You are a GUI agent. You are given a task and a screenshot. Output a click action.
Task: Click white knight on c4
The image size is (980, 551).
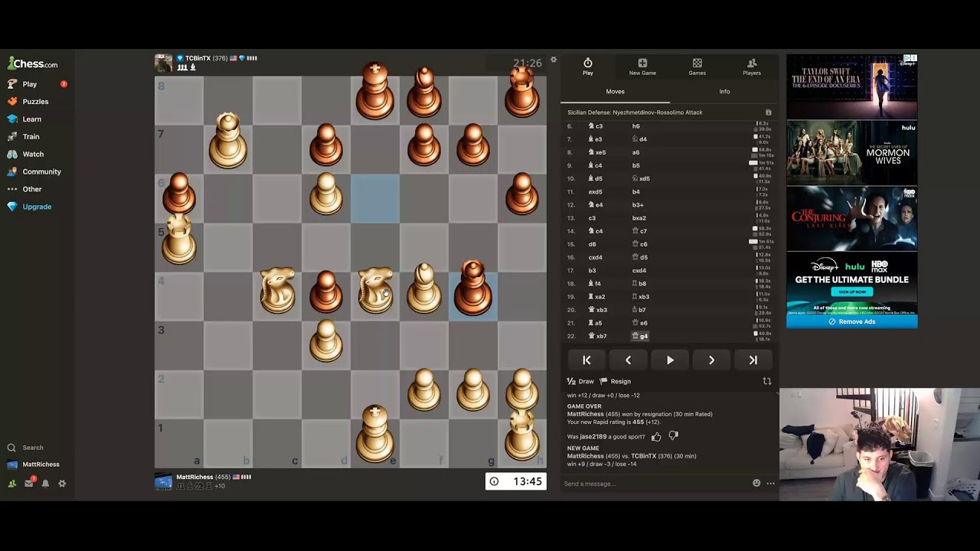tap(277, 289)
